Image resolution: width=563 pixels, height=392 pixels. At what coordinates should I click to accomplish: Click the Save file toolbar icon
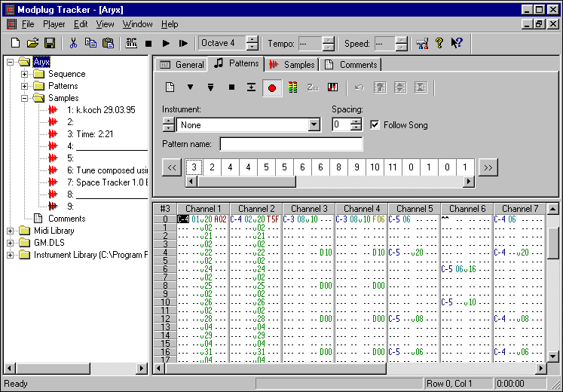click(50, 44)
